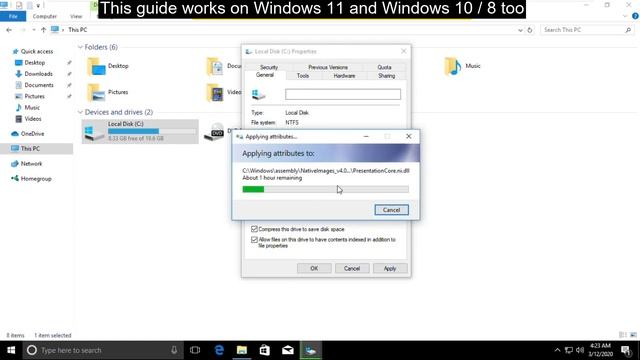Launch Microsoft Edge from taskbar
The width and height of the screenshot is (640, 360).
219,350
